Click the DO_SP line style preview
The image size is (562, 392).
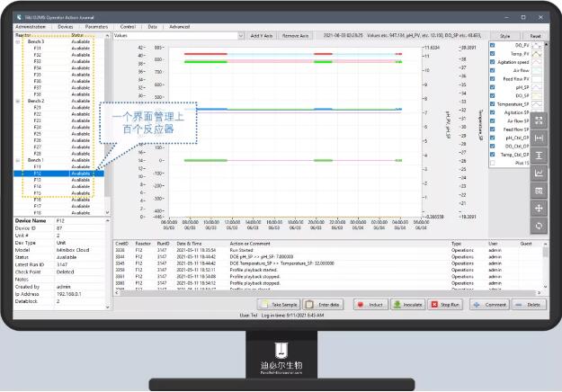537,95
